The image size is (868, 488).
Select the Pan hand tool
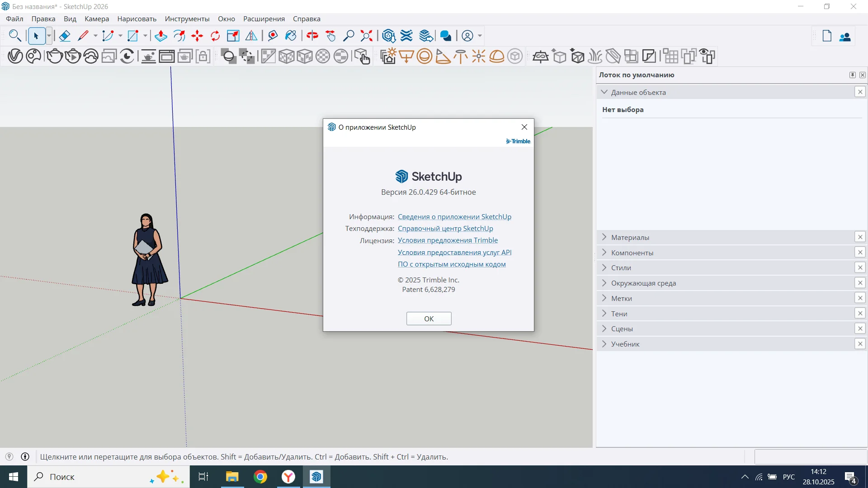tap(330, 36)
